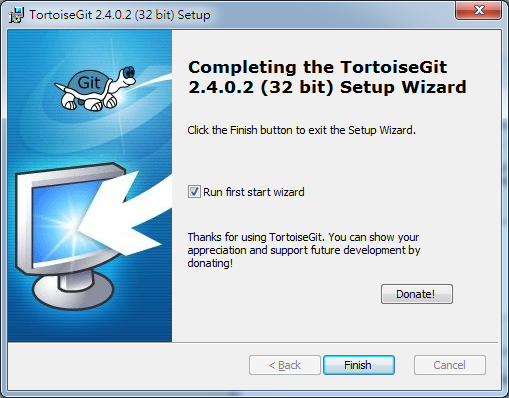Screen dimensions: 509x398
Task: Click the exit Setup Wizard instruction text
Action: pyautogui.click(x=301, y=130)
